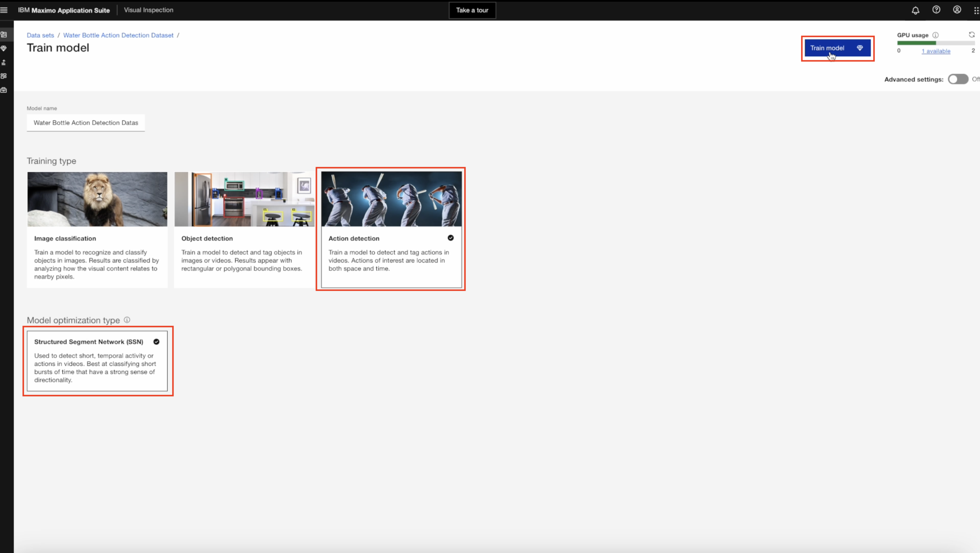Open the user profile icon
Viewport: 980px width, 553px height.
pyautogui.click(x=957, y=10)
